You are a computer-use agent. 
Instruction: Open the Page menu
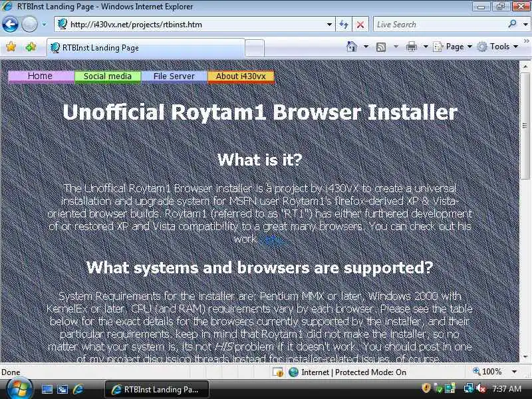pyautogui.click(x=452, y=47)
